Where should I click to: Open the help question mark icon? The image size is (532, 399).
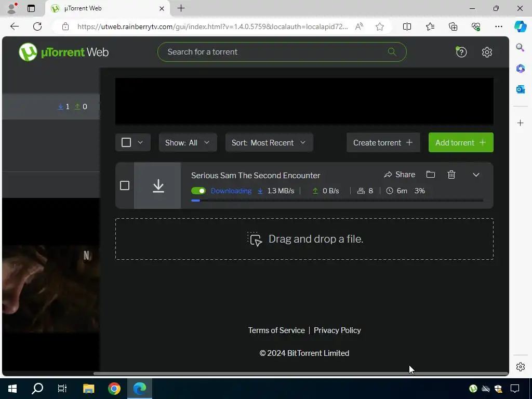pyautogui.click(x=461, y=52)
